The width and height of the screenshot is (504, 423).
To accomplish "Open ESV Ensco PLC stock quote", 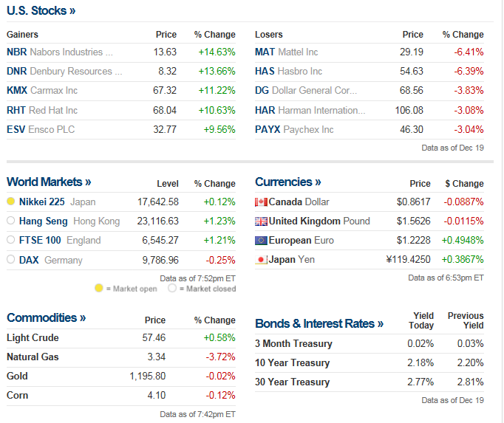I will pos(41,130).
